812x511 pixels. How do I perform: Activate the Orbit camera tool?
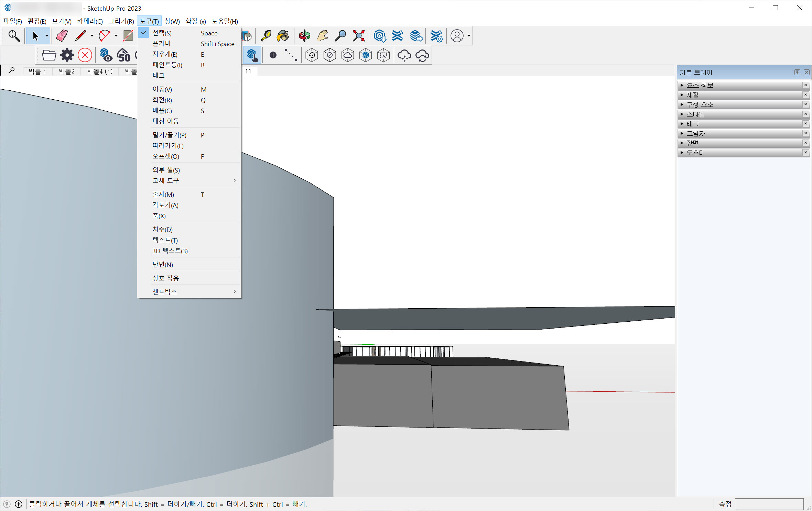click(304, 36)
